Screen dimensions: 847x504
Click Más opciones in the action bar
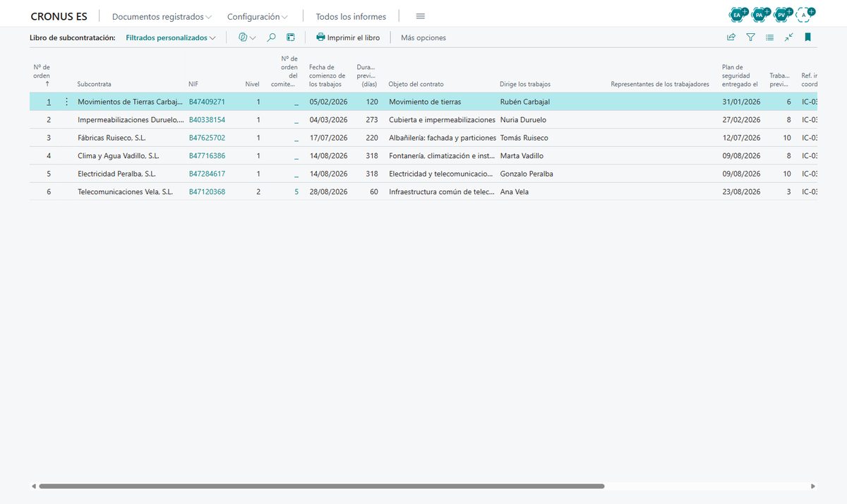(423, 38)
